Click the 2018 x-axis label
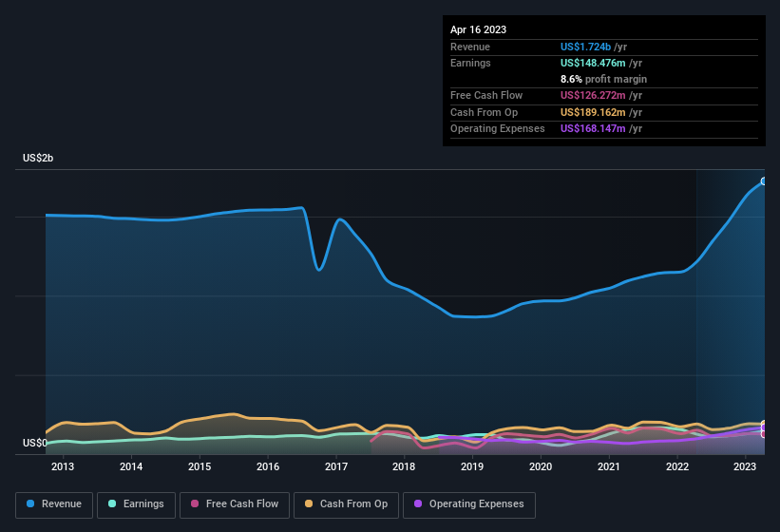Screen dimensions: 780x532 (x=404, y=466)
